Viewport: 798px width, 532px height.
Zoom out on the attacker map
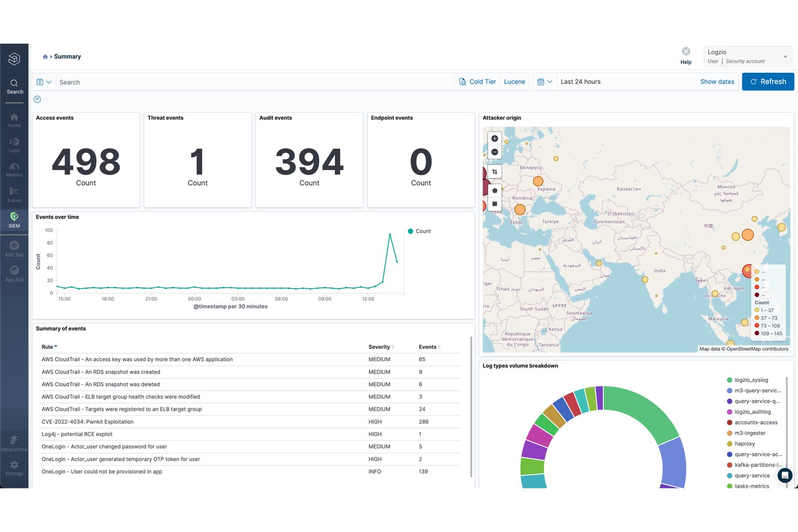point(494,152)
